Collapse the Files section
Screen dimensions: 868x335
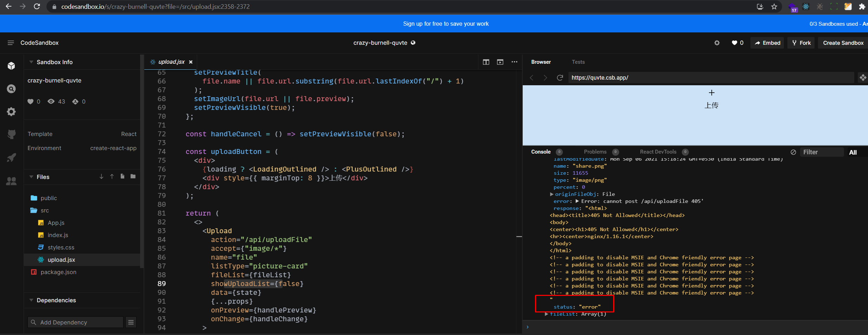pos(31,177)
